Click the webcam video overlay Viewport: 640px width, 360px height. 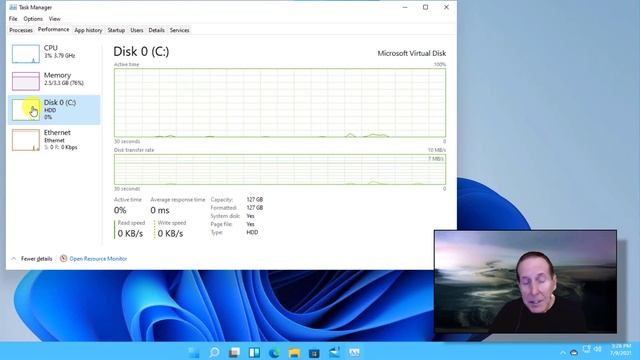526,282
